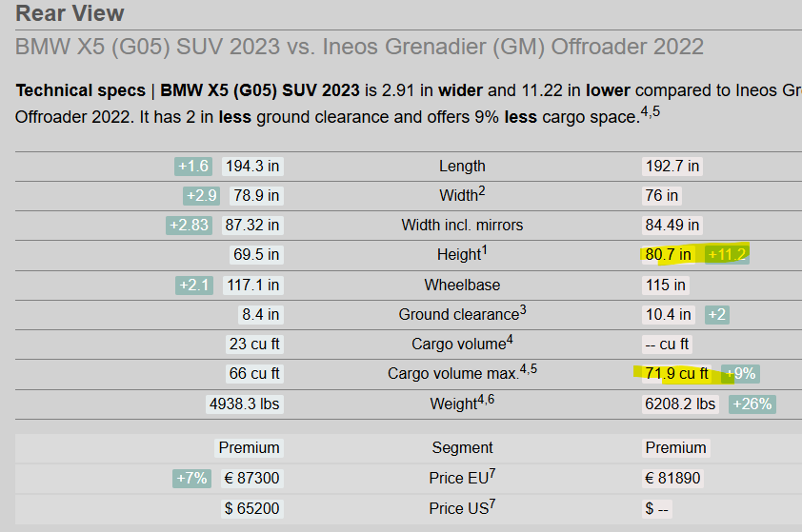Select the 23 cu ft cargo volume value

click(x=254, y=344)
